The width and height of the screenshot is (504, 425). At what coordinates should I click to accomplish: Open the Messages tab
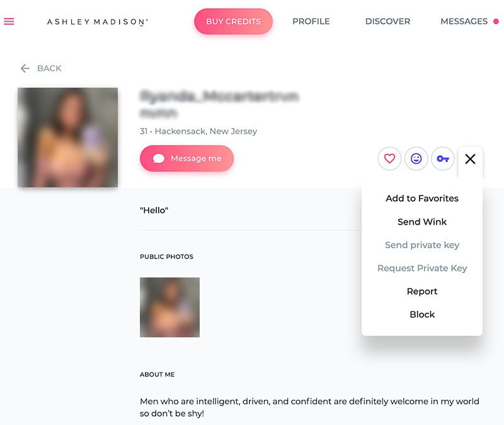point(464,21)
